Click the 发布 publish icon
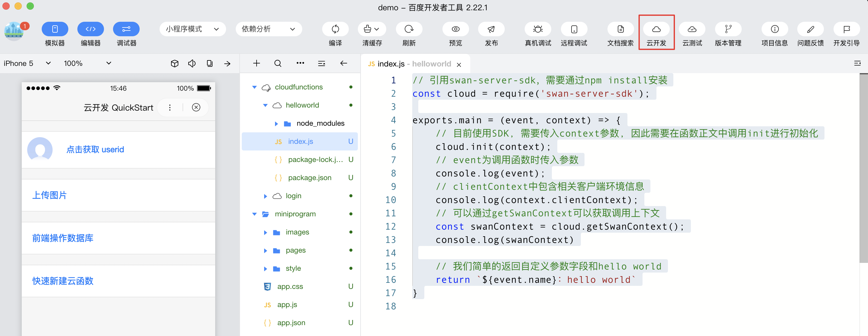 [x=491, y=29]
